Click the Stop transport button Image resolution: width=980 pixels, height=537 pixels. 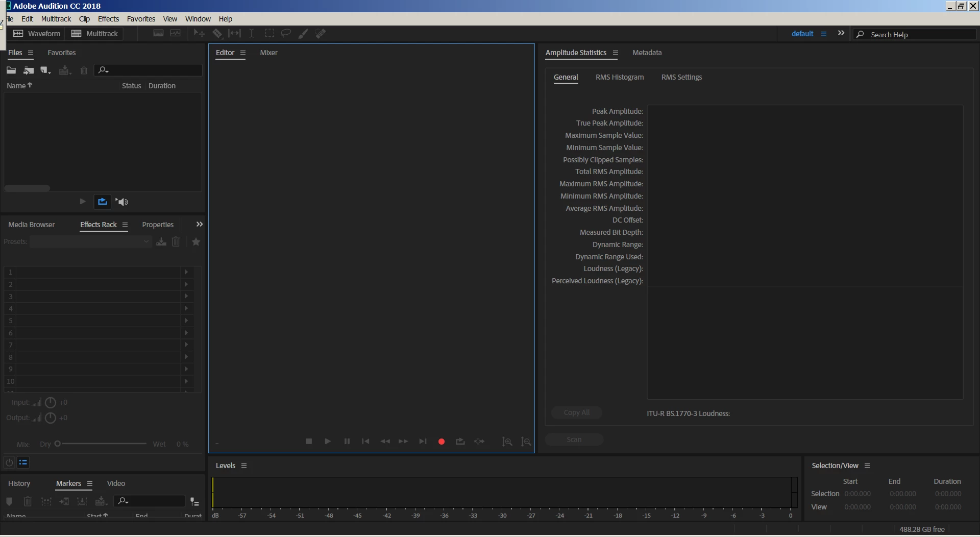(x=309, y=442)
